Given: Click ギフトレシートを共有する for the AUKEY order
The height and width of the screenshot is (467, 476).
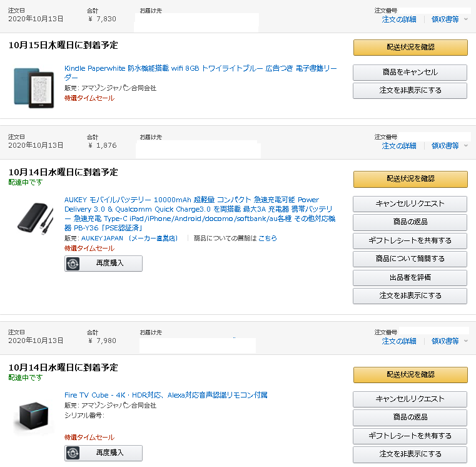Looking at the screenshot, I should [x=410, y=240].
